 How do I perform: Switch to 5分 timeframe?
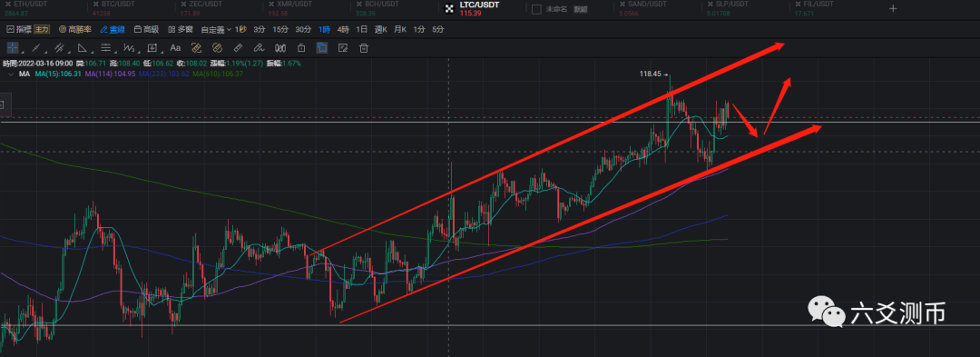[438, 29]
